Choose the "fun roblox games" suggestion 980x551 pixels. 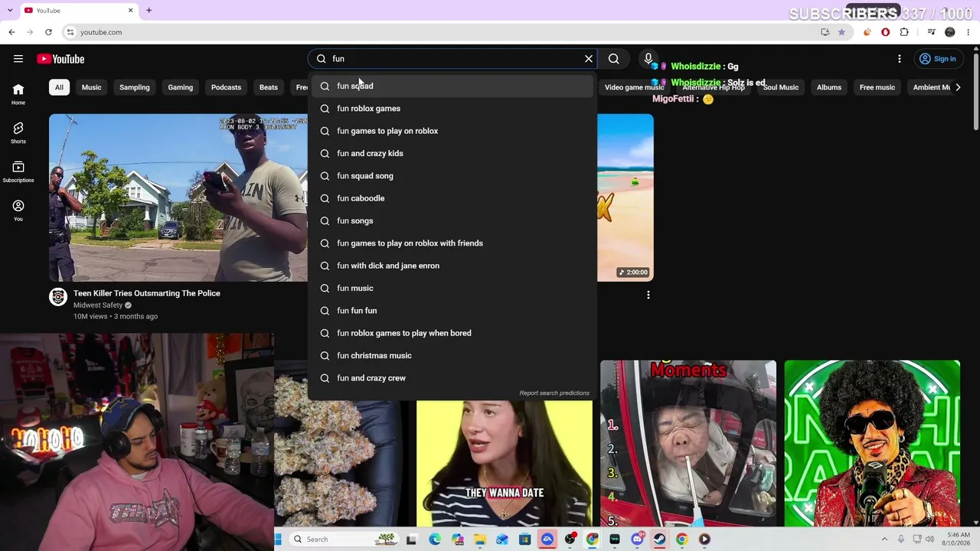pos(452,109)
